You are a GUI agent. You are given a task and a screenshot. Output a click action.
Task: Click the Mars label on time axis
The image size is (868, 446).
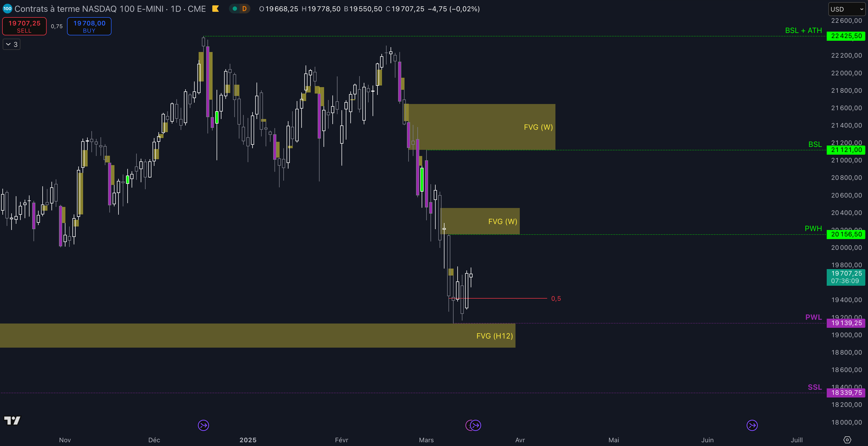click(x=426, y=440)
